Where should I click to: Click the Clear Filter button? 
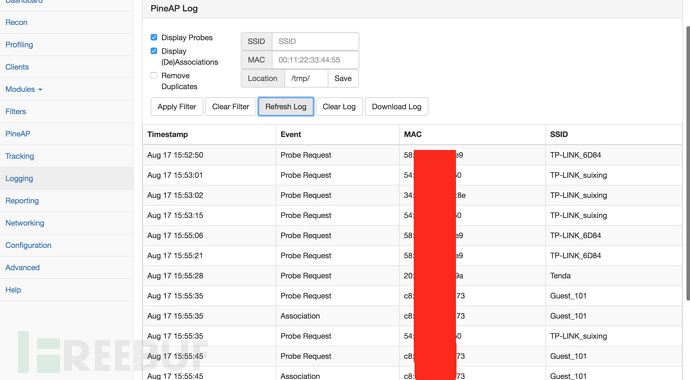point(231,106)
